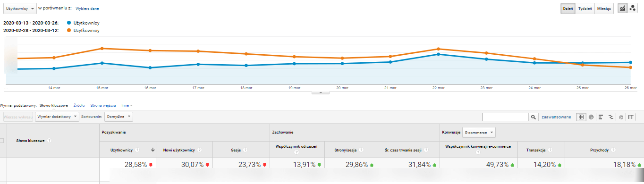Screen dimensions: 644x184
Task: Open help icon beside Transakcje header
Action: (x=551, y=150)
